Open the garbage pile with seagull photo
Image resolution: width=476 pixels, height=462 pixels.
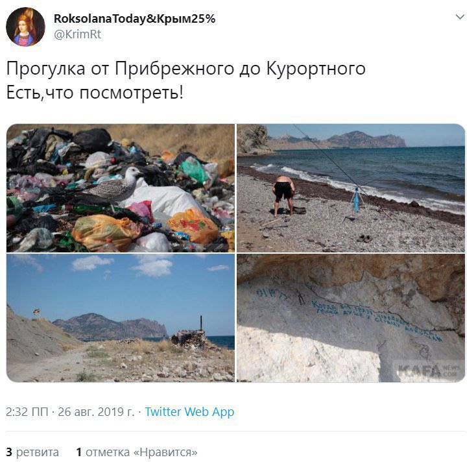click(x=121, y=188)
